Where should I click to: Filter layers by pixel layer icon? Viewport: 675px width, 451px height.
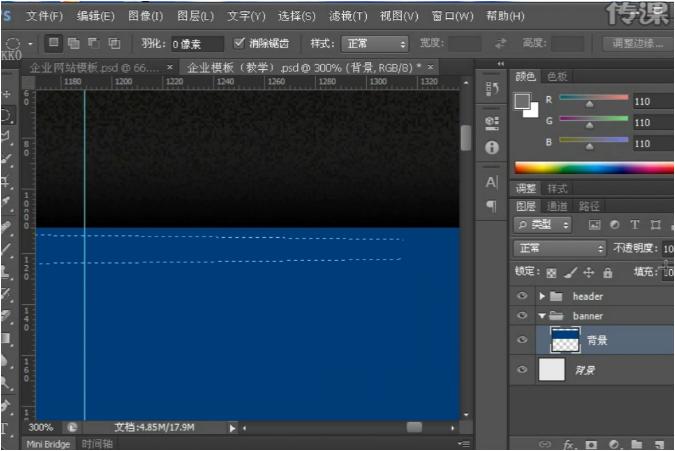click(594, 225)
